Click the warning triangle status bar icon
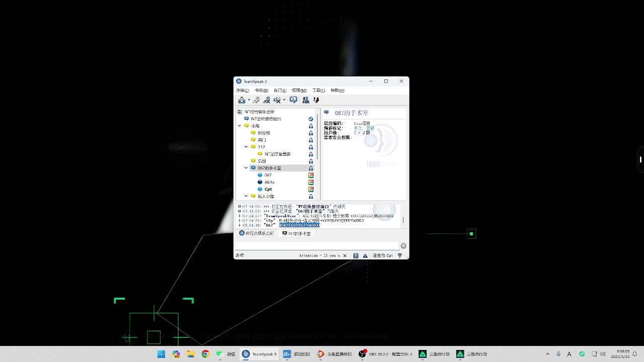 click(365, 255)
